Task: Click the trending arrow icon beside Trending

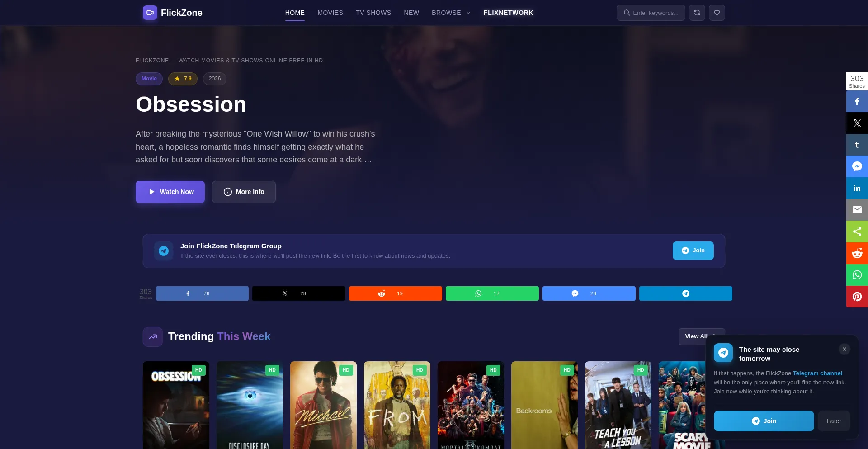Action: pyautogui.click(x=153, y=337)
